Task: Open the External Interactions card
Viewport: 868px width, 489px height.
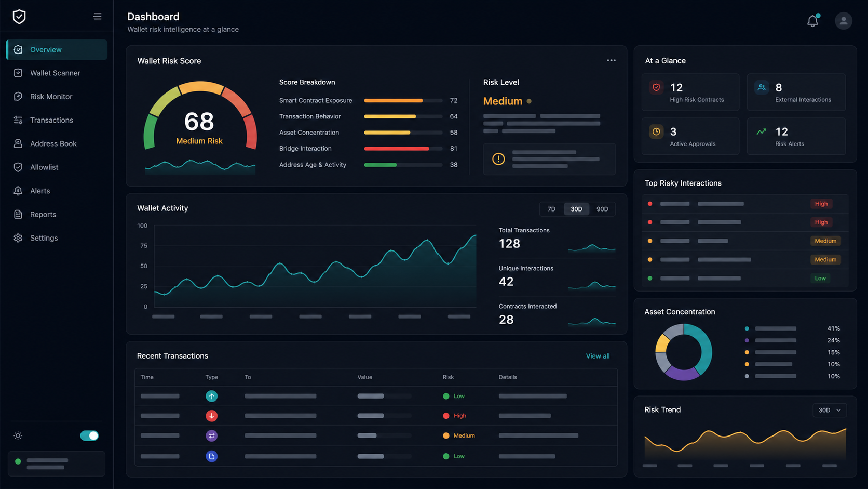Action: click(796, 92)
